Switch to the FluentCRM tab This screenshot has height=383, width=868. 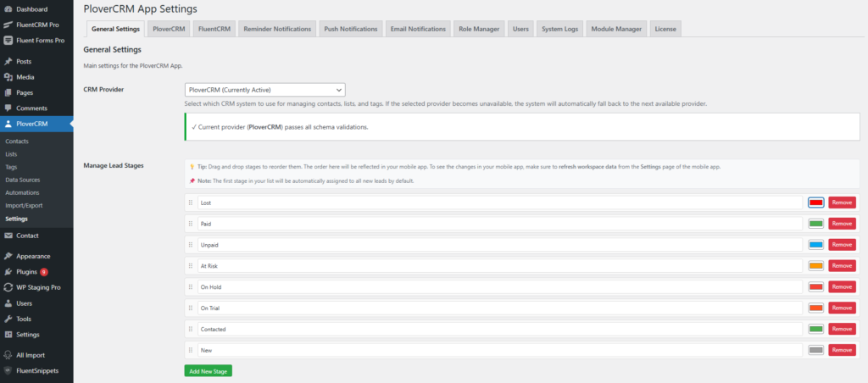point(214,29)
